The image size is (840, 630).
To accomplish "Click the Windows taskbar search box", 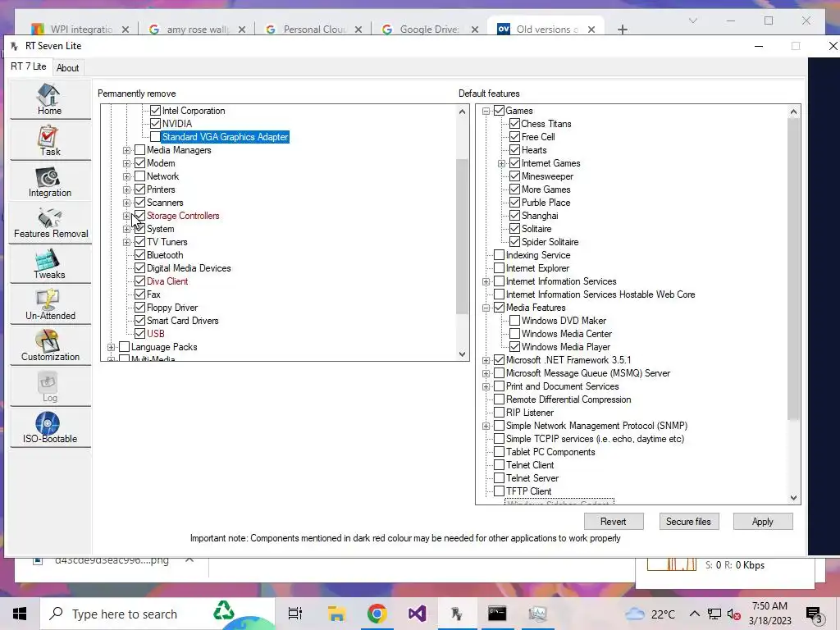I will [158, 614].
